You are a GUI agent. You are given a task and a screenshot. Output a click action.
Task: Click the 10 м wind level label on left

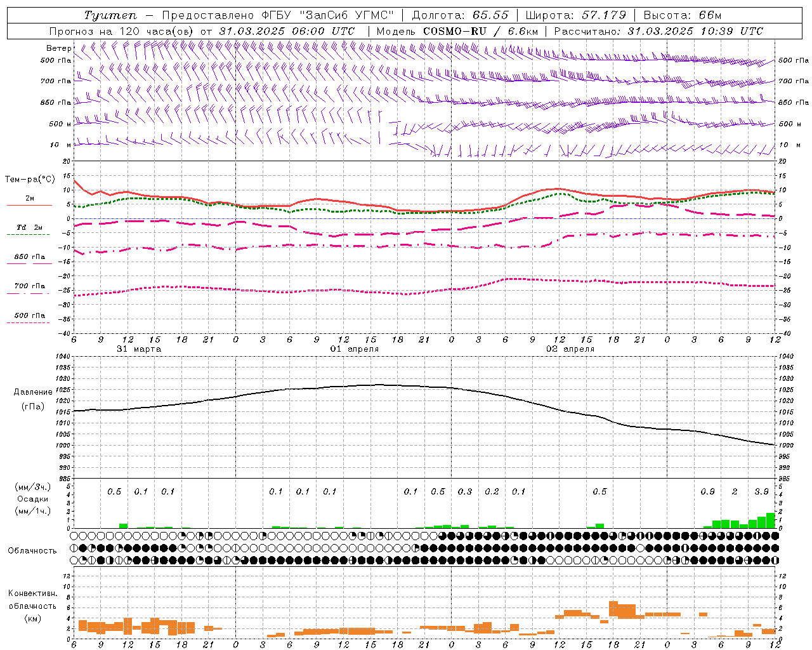[61, 145]
